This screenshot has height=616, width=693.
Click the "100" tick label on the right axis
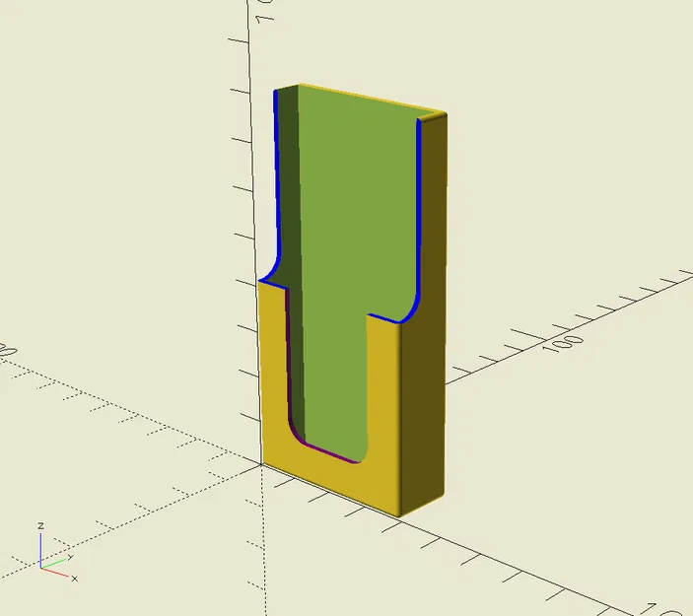(x=564, y=343)
